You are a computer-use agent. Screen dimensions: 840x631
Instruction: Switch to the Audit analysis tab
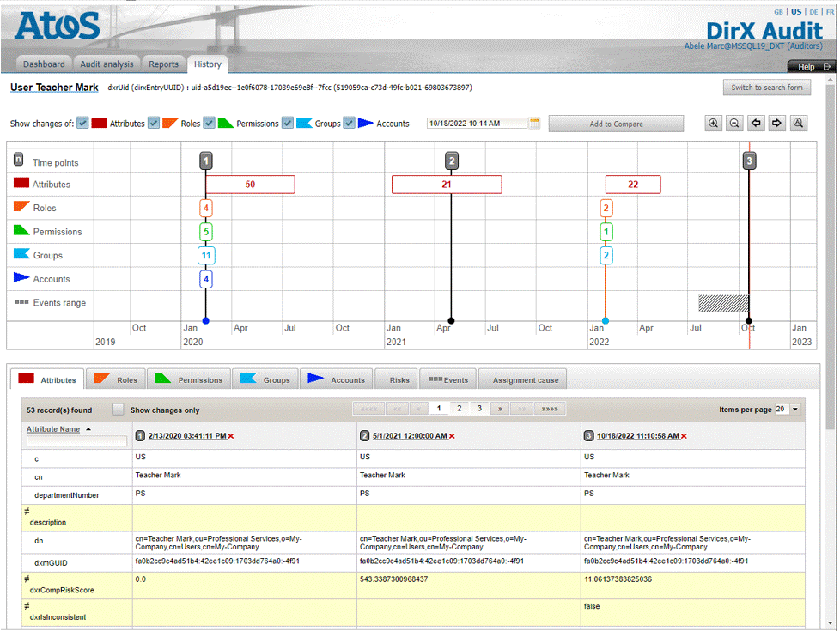point(107,64)
